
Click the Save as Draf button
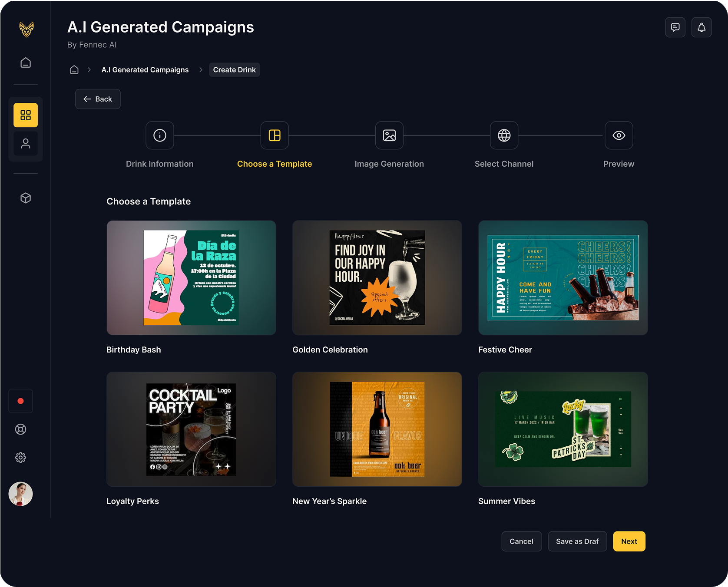577,541
